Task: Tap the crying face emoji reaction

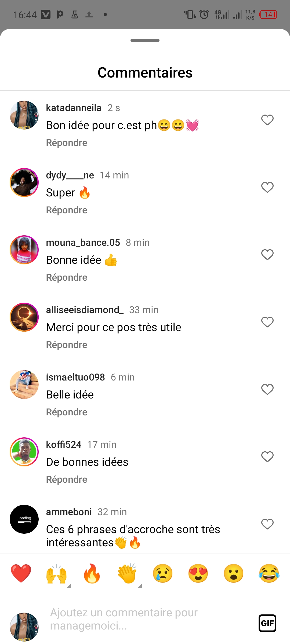Action: click(x=163, y=573)
